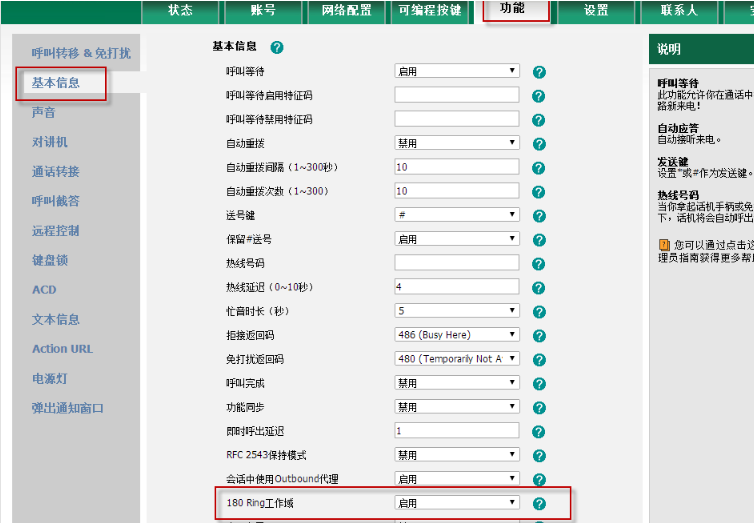Open 呼叫转移 & 免打扰 sidebar link
This screenshot has width=754, height=524.
81,53
